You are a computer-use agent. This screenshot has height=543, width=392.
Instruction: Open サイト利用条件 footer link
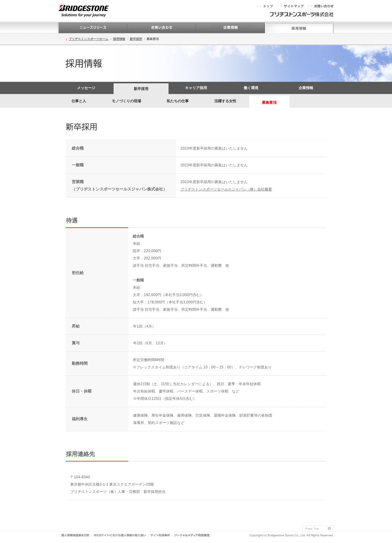(x=160, y=535)
